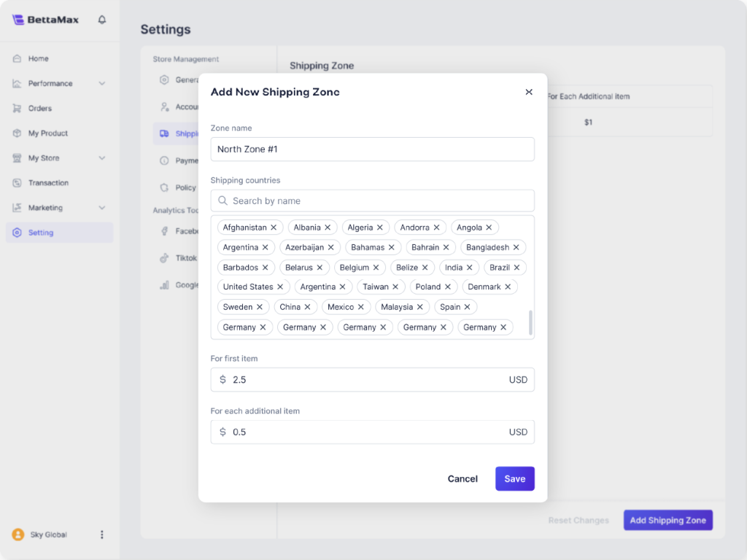Cancel adding the shipping zone
The width and height of the screenshot is (747, 560).
462,479
